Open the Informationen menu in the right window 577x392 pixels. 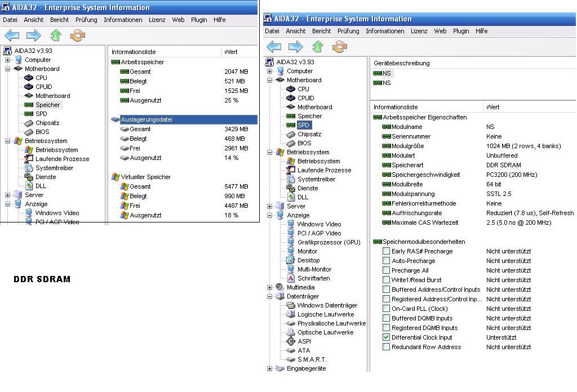385,31
